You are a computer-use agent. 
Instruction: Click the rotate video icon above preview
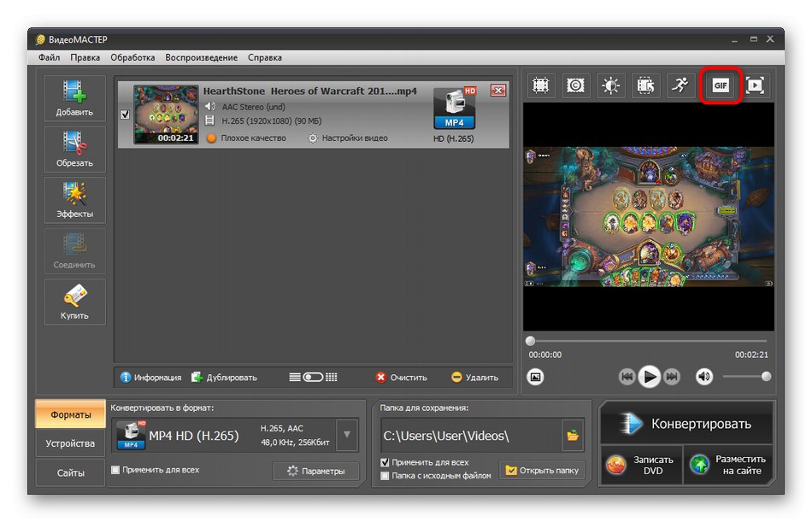pyautogui.click(x=645, y=85)
